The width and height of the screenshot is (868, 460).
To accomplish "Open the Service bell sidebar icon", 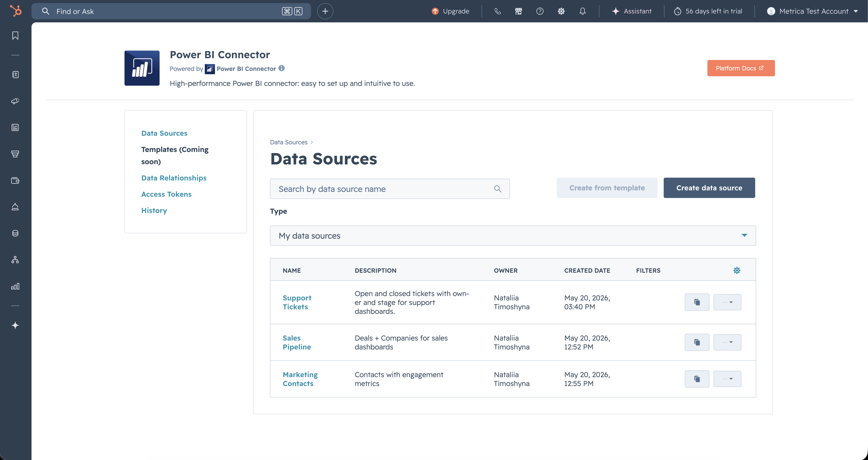I will point(15,207).
